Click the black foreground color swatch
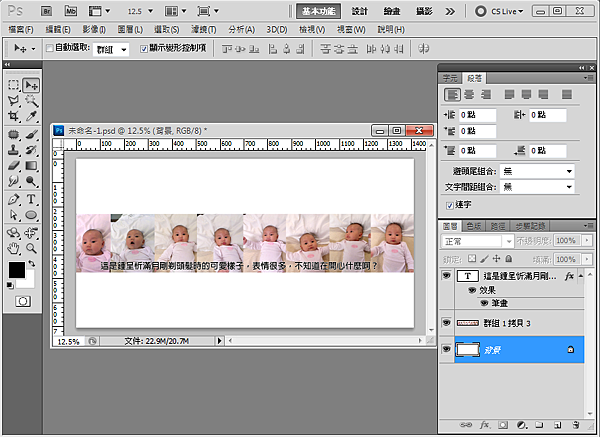 17,270
